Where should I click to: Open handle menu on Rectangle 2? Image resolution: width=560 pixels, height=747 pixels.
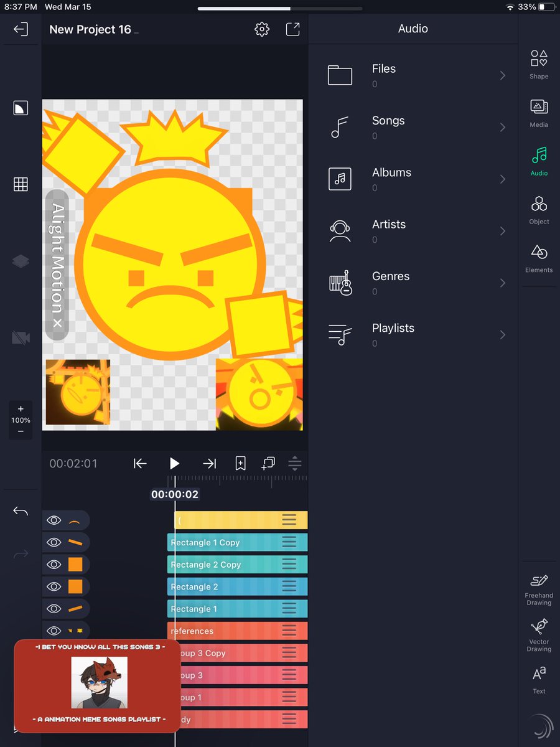point(289,586)
